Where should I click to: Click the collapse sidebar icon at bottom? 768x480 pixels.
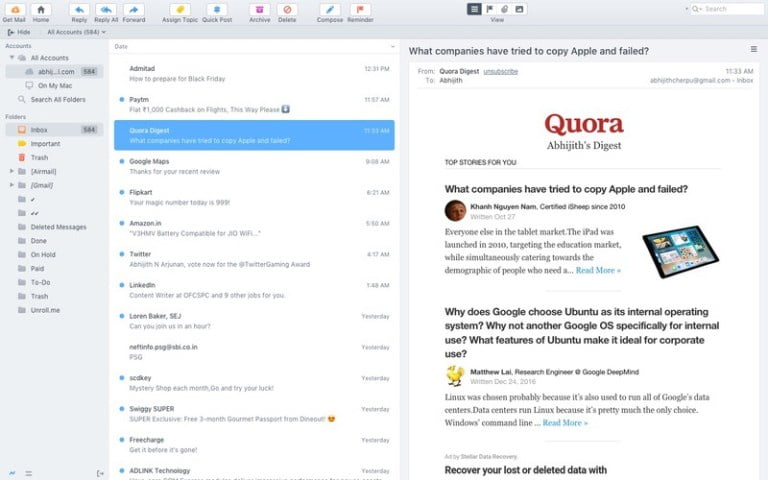pyautogui.click(x=99, y=473)
